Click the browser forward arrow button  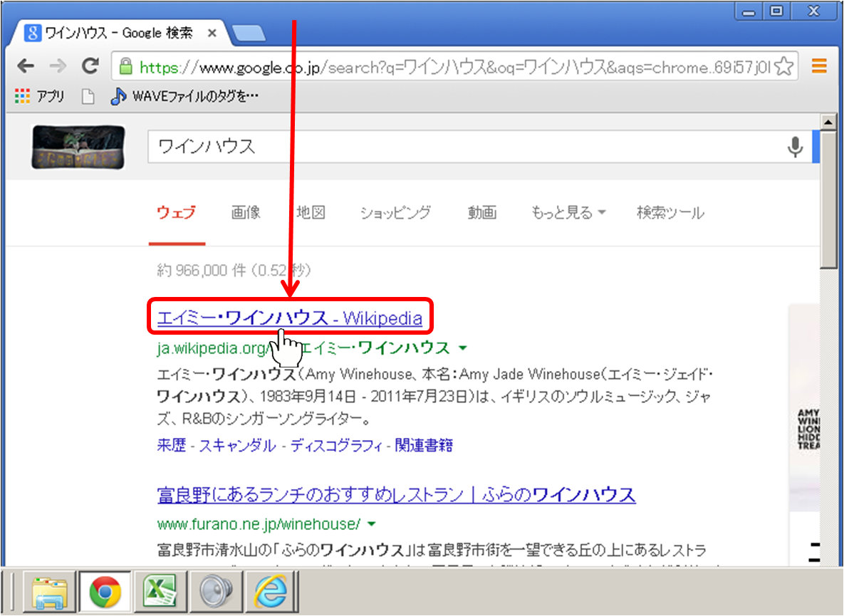pos(57,67)
